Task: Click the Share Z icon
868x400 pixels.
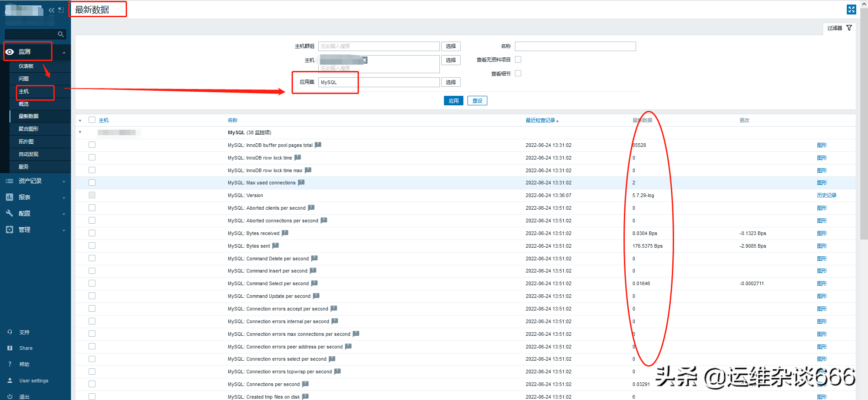Action: pyautogui.click(x=10, y=348)
